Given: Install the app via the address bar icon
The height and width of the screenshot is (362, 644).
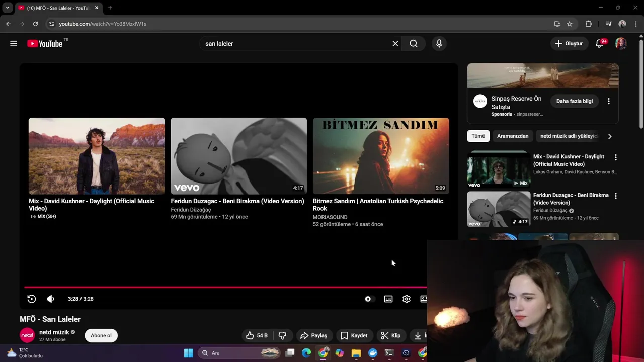Looking at the screenshot, I should coord(557,24).
